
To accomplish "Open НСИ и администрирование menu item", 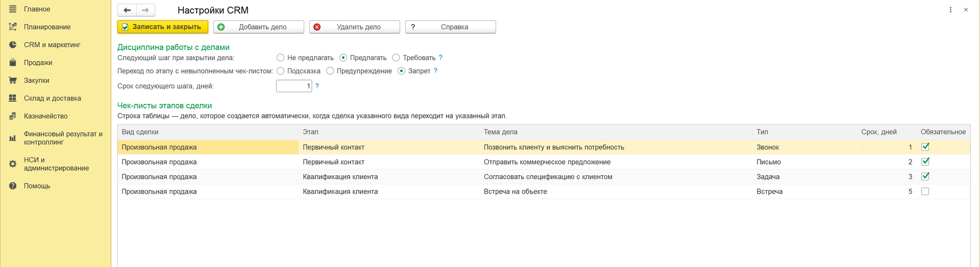I will 57,164.
